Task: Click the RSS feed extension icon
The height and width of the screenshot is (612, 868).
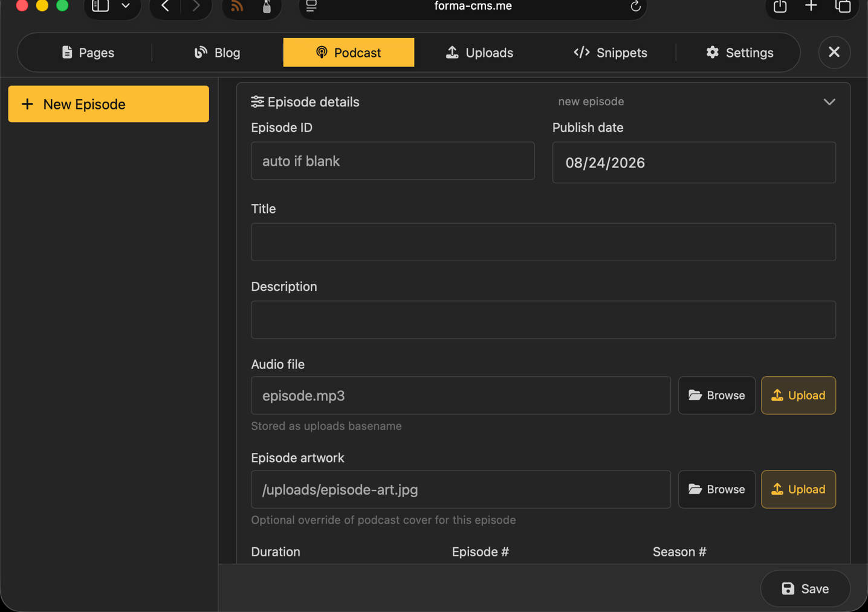Action: 237,6
